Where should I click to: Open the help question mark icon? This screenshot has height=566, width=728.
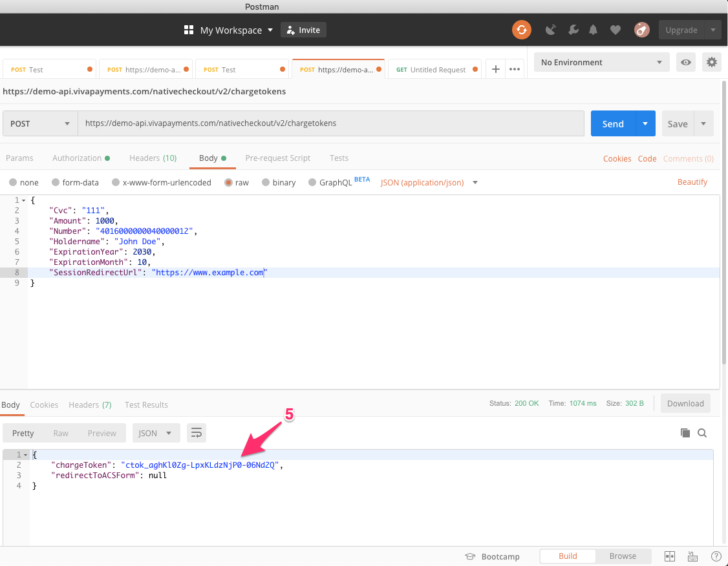[x=716, y=556]
